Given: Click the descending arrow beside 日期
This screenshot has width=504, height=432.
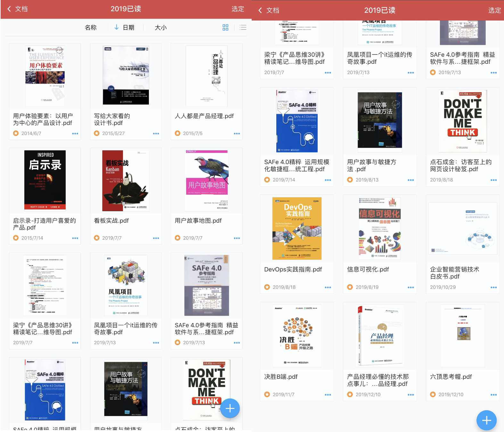Looking at the screenshot, I should pyautogui.click(x=117, y=27).
